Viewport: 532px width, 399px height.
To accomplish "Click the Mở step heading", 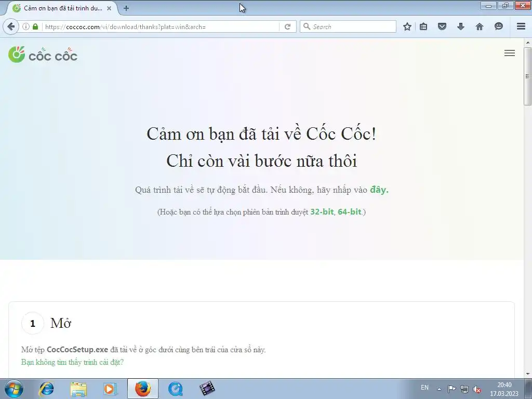I will pos(61,323).
